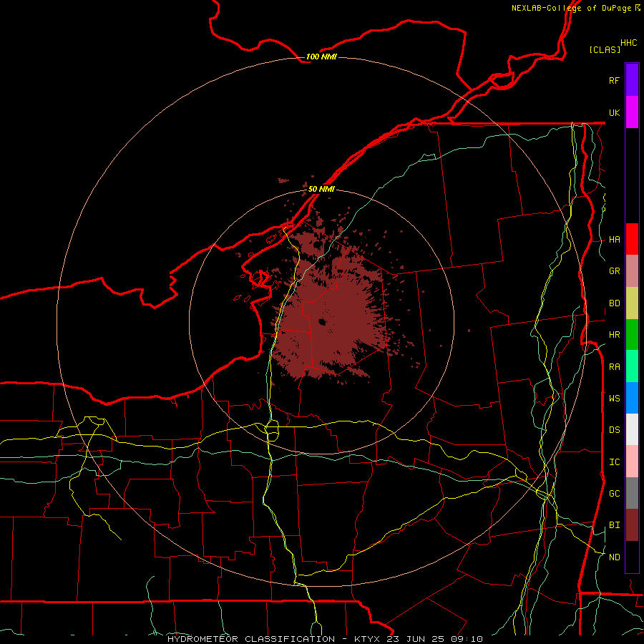The height and width of the screenshot is (644, 644).
Task: Click the WS legend label
Action: [x=615, y=399]
